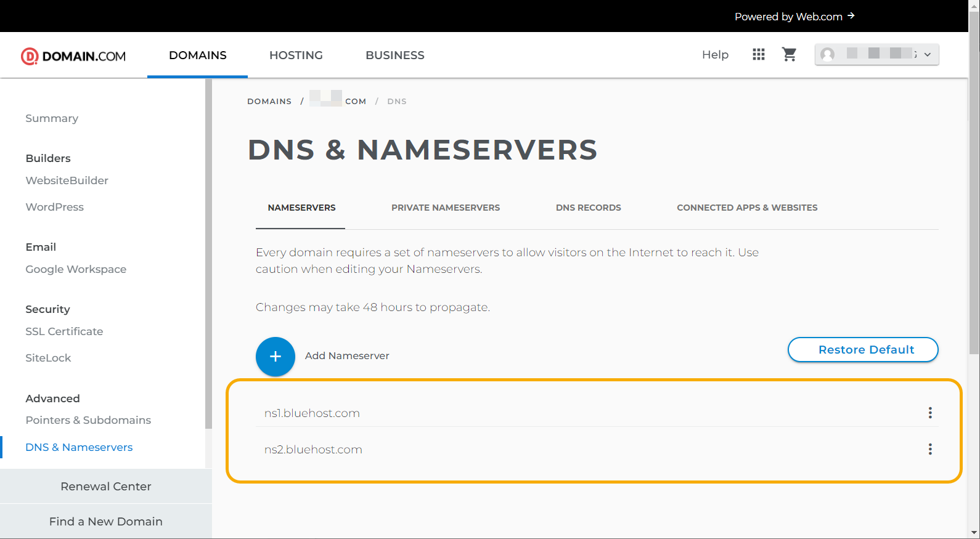Click the Builders sidebar heading
Screen dimensions: 980x539
[x=48, y=158]
